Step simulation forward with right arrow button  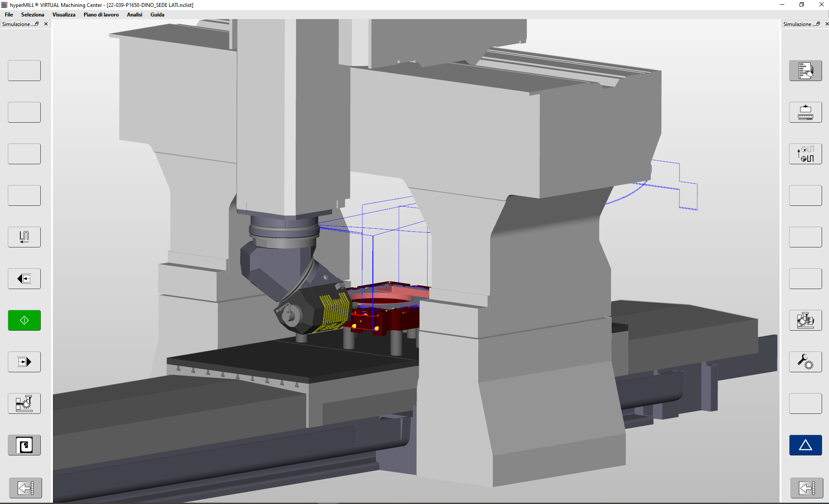pyautogui.click(x=24, y=362)
